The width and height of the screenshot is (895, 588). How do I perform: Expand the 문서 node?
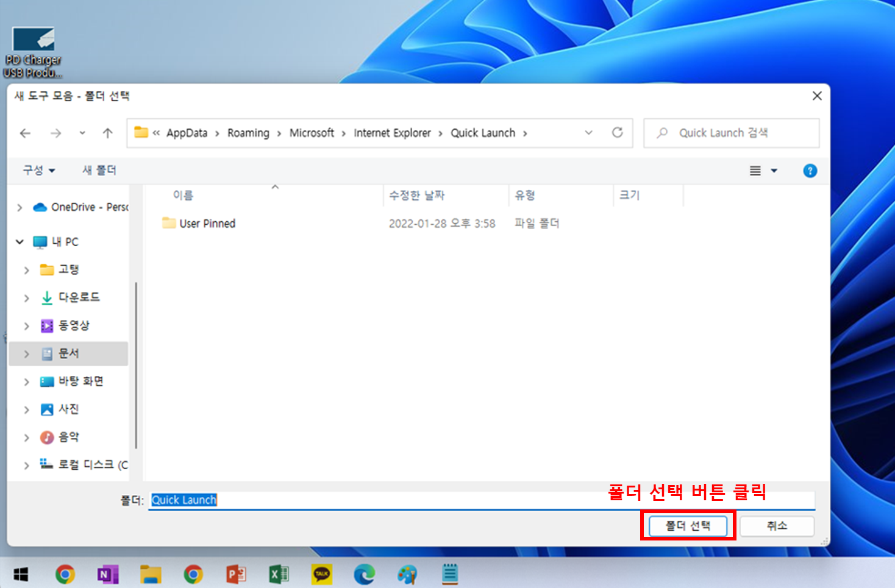pos(26,354)
